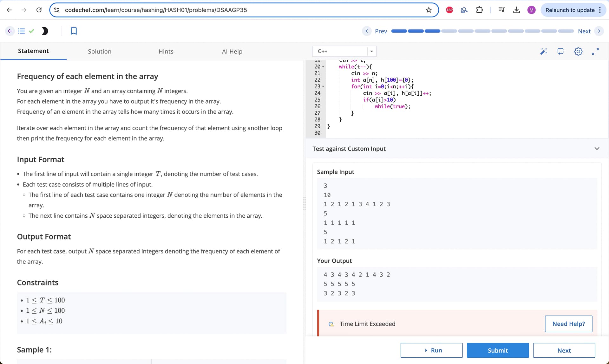Open the browser extensions puzzle icon
Image resolution: width=609 pixels, height=364 pixels.
[479, 10]
